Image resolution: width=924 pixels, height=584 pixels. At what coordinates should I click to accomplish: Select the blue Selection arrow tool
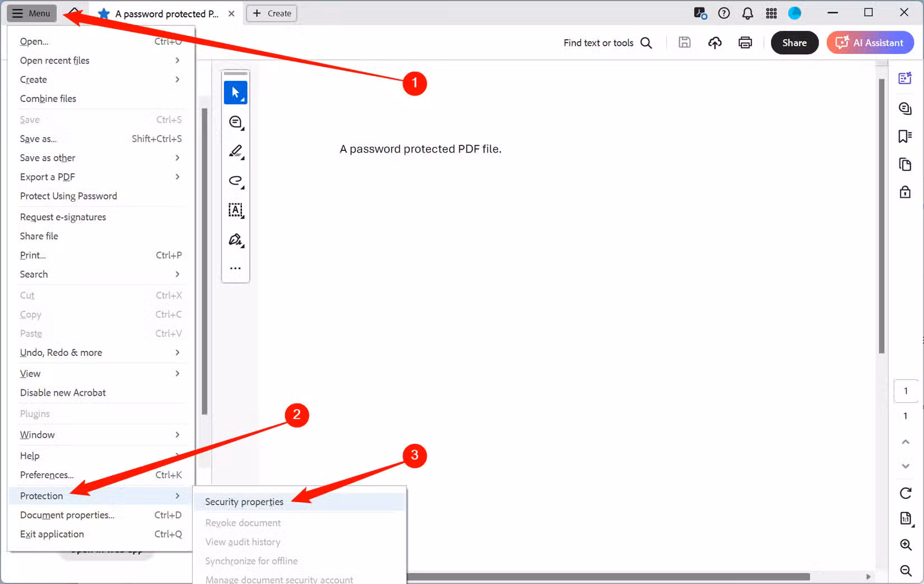pos(236,92)
